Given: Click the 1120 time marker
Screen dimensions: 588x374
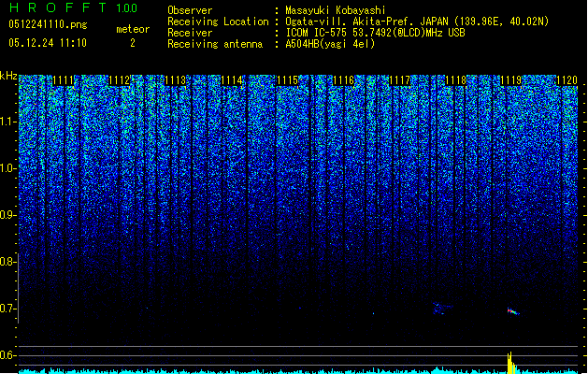Looking at the screenshot, I should click(x=567, y=80).
